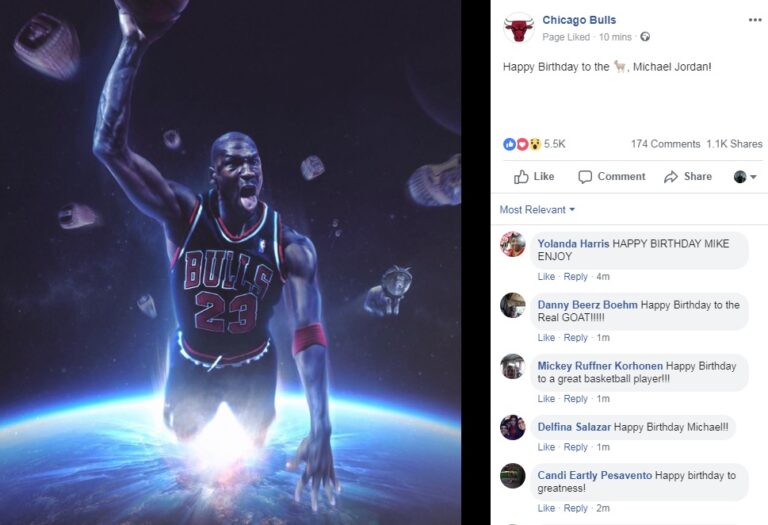This screenshot has width=768, height=525.
Task: Open the Chicago Bulls page name link
Action: click(579, 20)
